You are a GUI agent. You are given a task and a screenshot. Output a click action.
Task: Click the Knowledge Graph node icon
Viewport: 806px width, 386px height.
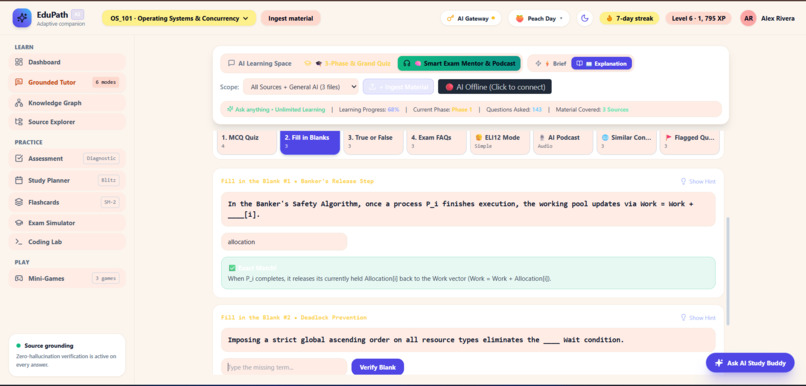[19, 103]
